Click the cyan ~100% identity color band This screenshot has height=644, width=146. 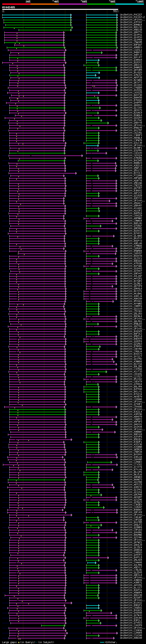(x=130, y=4)
